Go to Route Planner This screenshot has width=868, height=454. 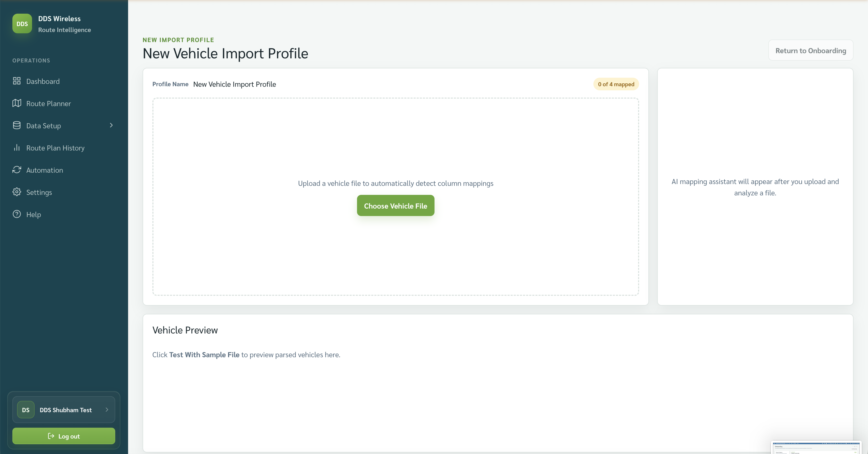pyautogui.click(x=64, y=103)
